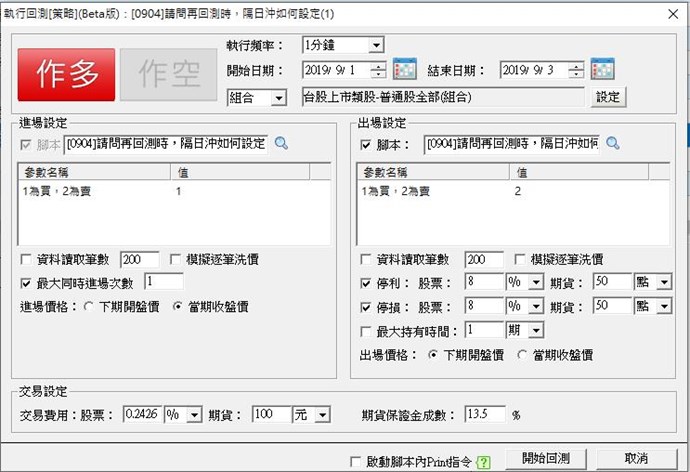The height and width of the screenshot is (472, 690).
Task: Click futures fee field 100
Action: [x=272, y=414]
